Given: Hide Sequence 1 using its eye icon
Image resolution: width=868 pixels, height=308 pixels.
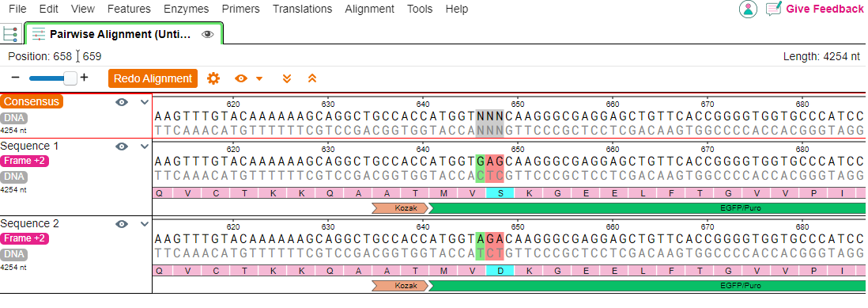Looking at the screenshot, I should coord(122,146).
